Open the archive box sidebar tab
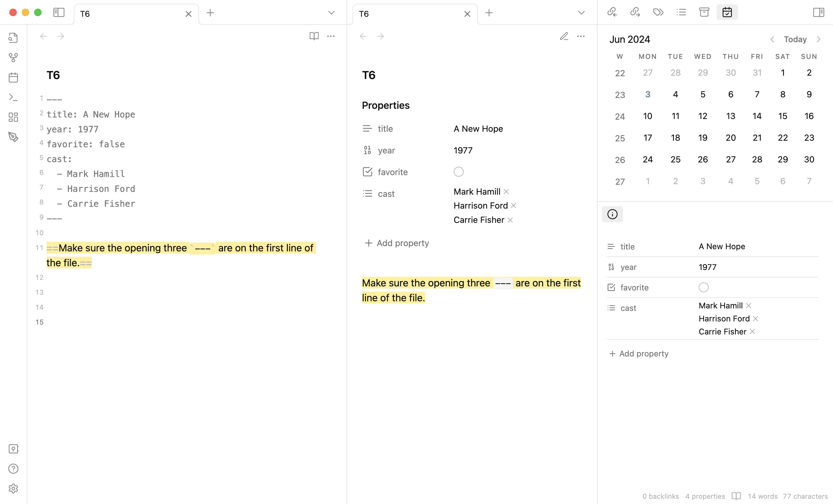 704,12
